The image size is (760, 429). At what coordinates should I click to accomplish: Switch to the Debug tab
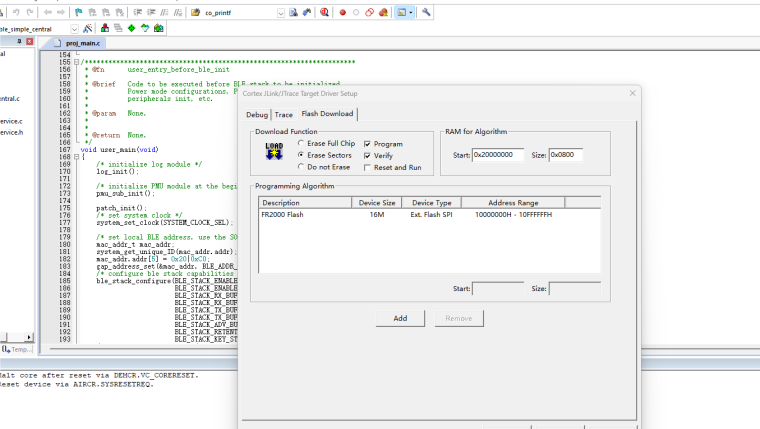tap(257, 114)
